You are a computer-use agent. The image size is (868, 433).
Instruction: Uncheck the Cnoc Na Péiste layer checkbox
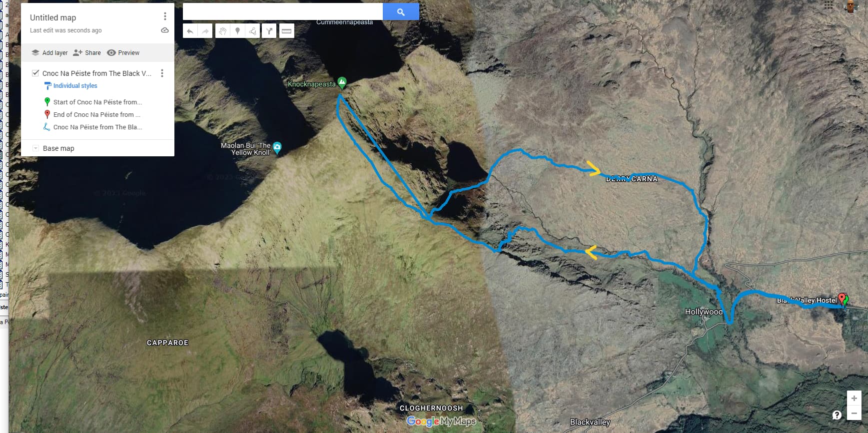tap(35, 73)
